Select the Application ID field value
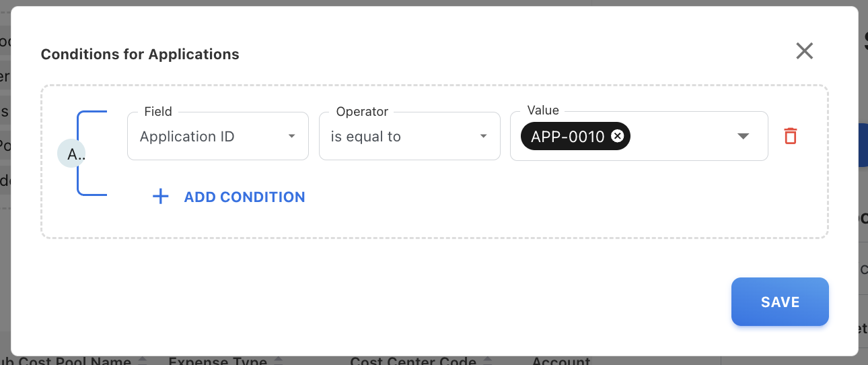 tap(187, 136)
